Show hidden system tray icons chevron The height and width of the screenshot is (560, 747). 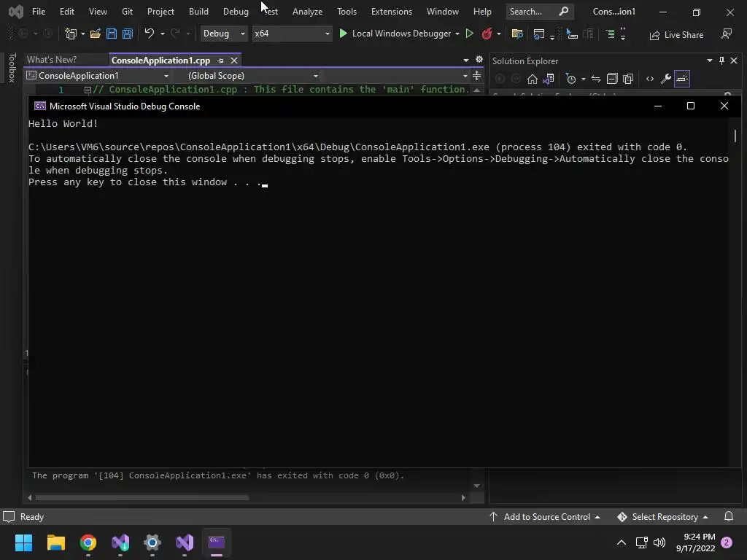tap(622, 542)
